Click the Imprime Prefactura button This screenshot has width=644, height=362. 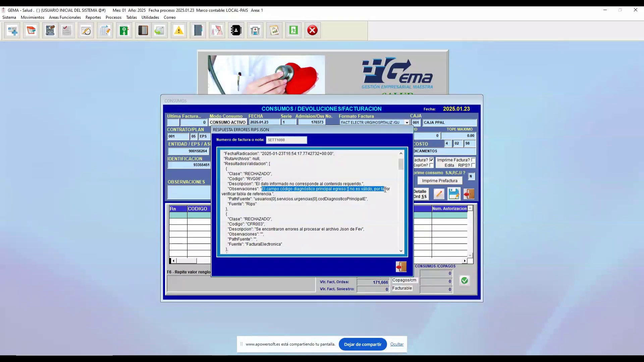[x=440, y=181]
